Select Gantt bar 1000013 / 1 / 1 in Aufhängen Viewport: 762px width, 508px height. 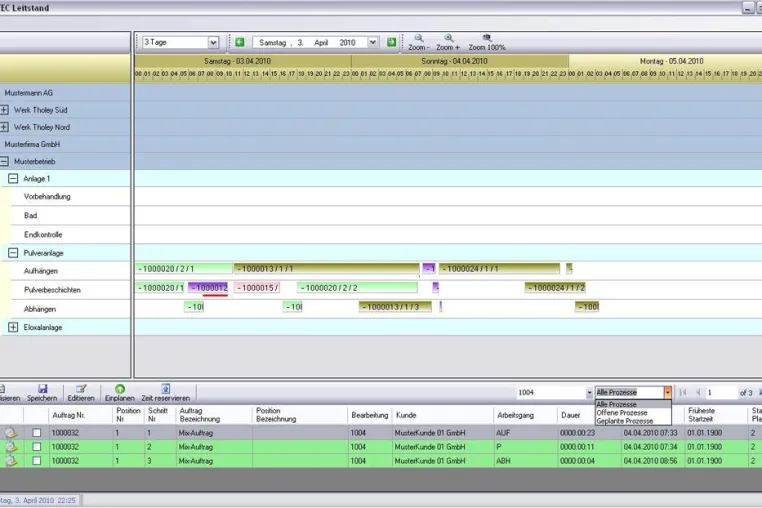[x=326, y=268]
